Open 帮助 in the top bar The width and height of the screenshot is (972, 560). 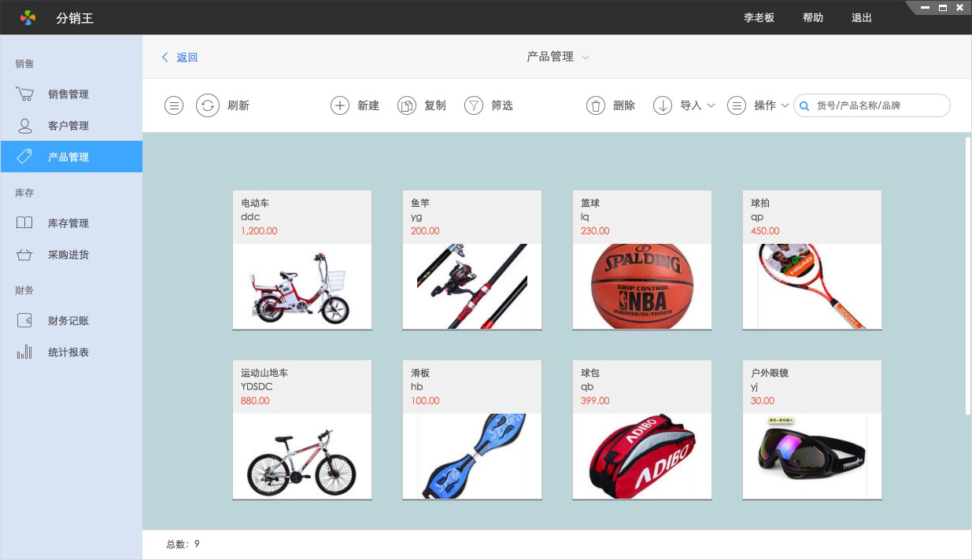click(x=813, y=17)
